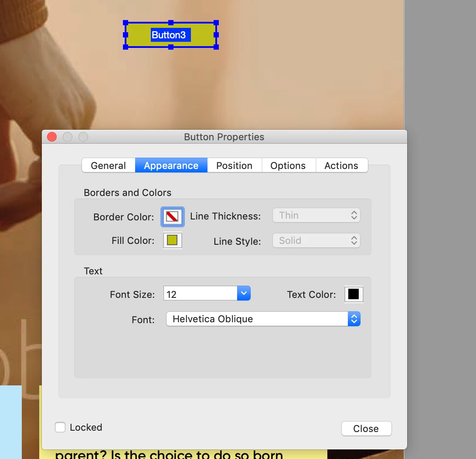Image resolution: width=476 pixels, height=459 pixels.
Task: Open the Line Style dropdown
Action: (x=316, y=240)
